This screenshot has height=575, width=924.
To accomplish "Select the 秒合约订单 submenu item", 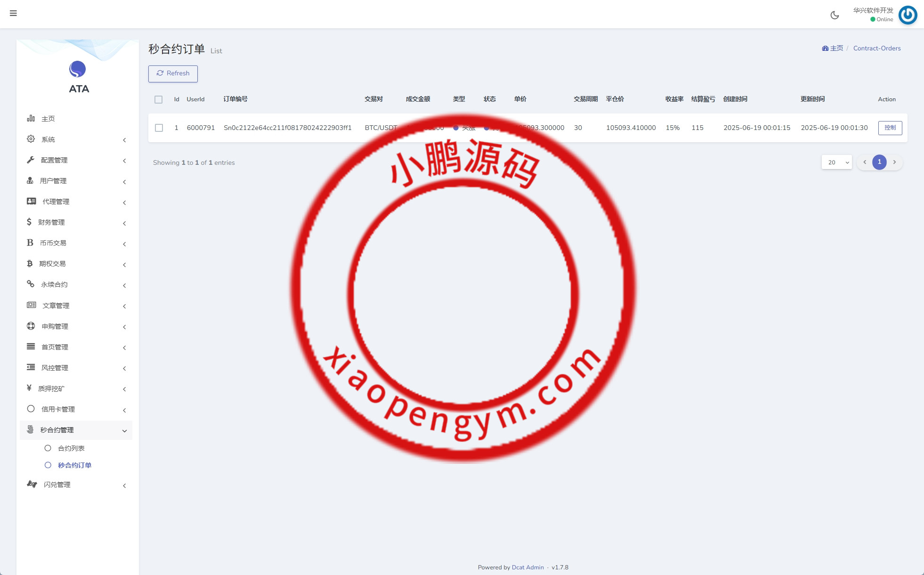I will click(73, 465).
